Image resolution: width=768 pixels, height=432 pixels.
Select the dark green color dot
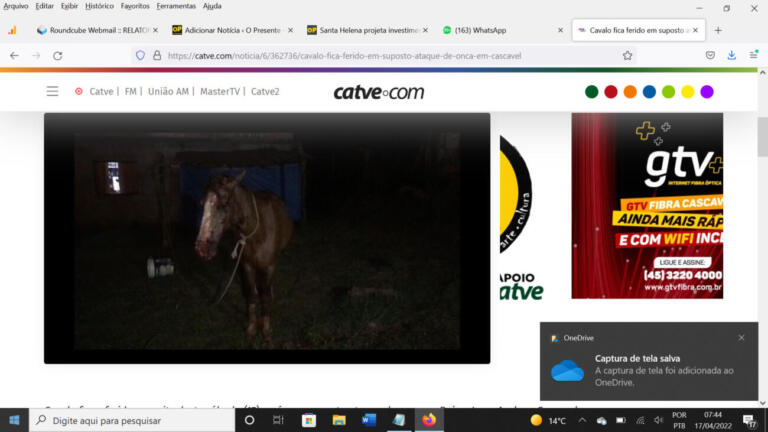click(592, 92)
